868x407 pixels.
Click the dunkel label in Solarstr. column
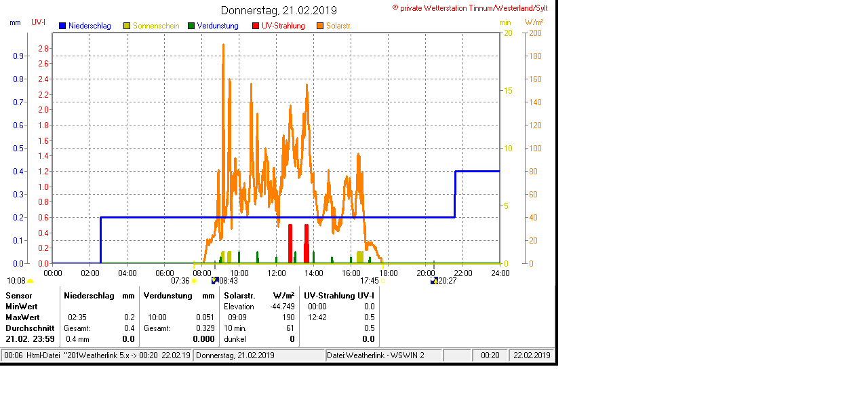pos(235,339)
